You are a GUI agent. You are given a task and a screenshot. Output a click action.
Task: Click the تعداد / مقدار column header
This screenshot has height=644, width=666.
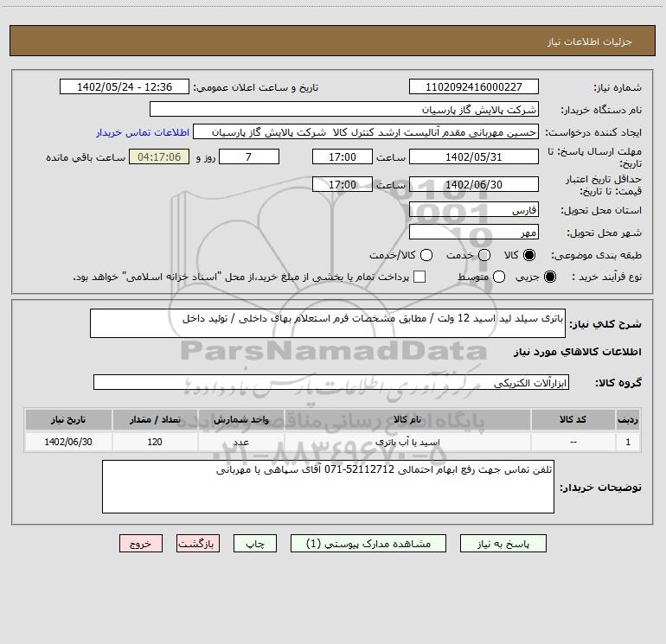coord(155,420)
